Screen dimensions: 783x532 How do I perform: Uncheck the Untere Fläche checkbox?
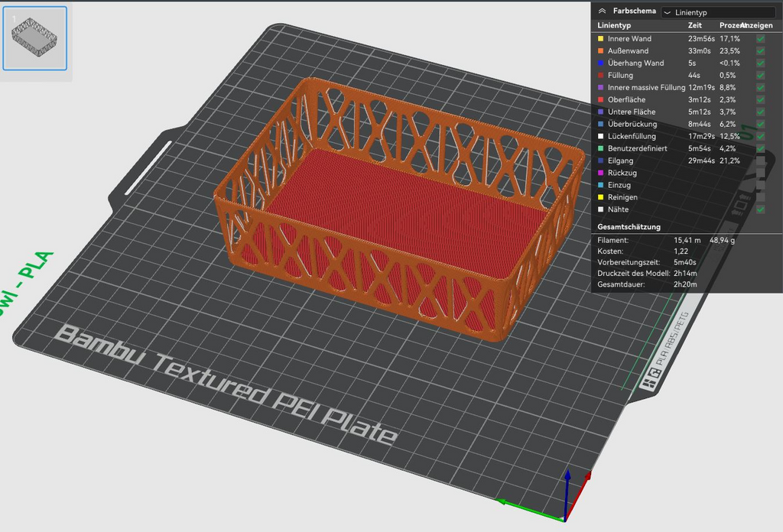(761, 112)
